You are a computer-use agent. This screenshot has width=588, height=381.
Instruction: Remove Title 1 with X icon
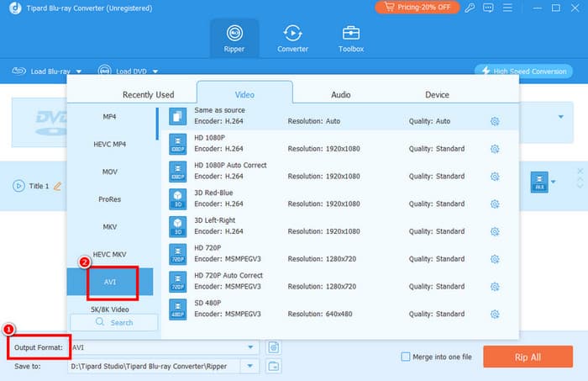pos(580,172)
